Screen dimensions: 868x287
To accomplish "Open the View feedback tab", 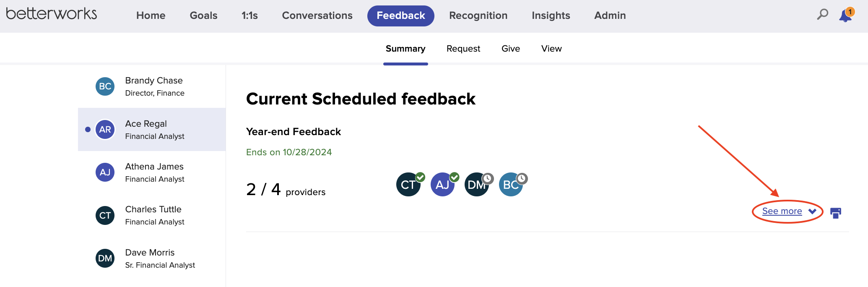I will coord(551,49).
